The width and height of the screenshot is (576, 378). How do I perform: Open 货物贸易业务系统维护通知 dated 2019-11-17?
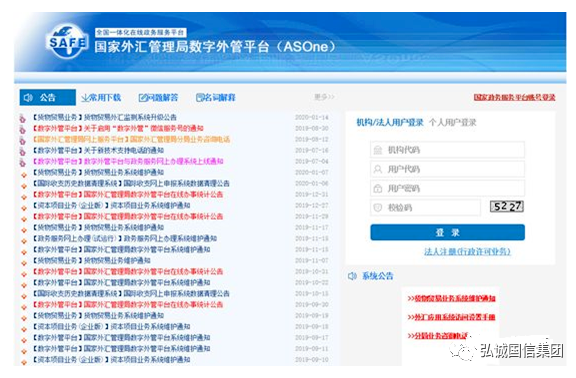(98, 227)
